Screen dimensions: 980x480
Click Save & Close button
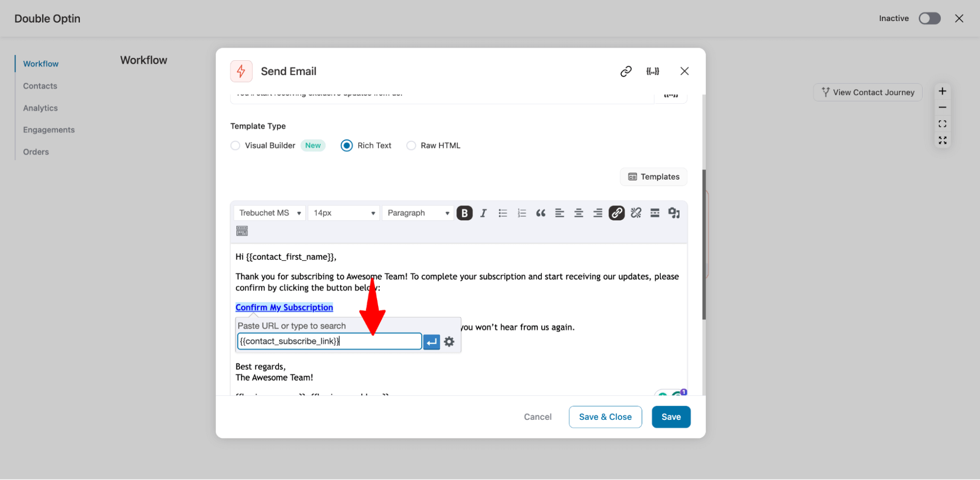605,417
